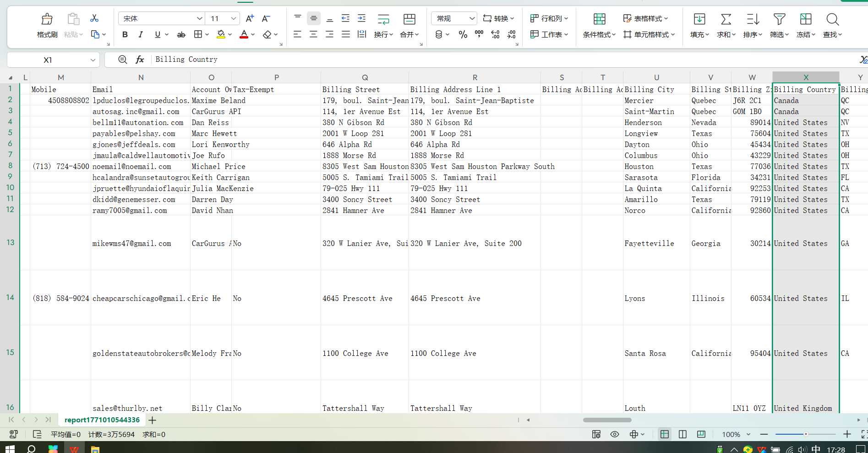Select column header X
868x453 pixels.
[806, 77]
